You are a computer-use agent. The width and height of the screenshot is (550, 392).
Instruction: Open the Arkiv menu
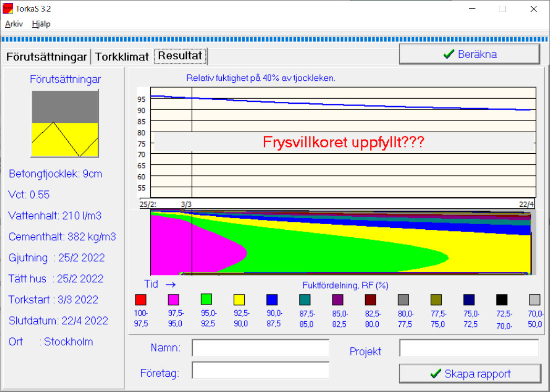[14, 24]
